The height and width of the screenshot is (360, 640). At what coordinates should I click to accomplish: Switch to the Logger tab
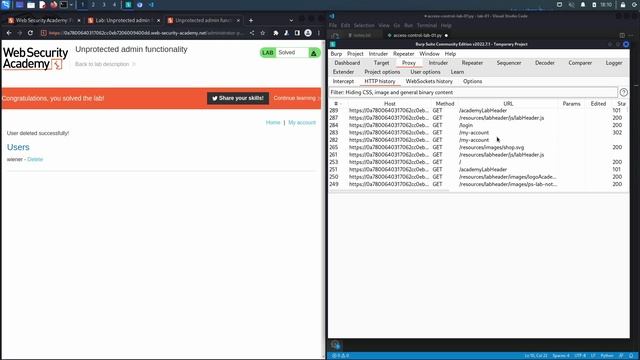[x=614, y=63]
